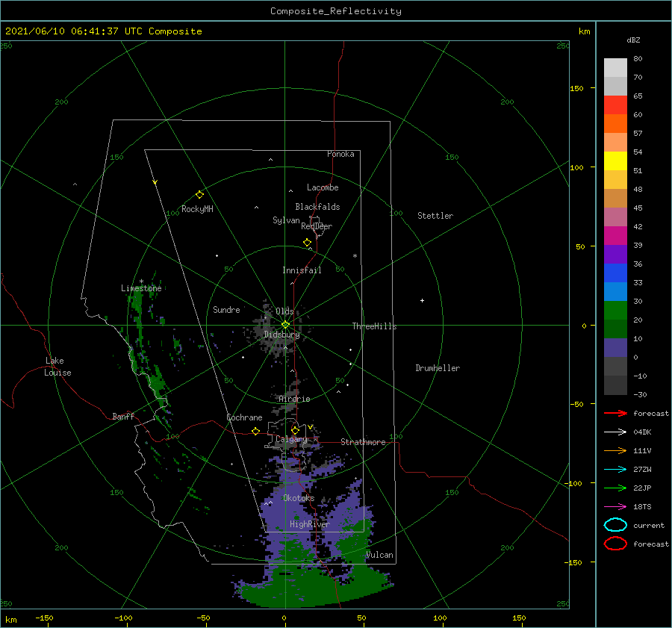Click the Stettler city label
672x628 pixels.
(x=435, y=216)
